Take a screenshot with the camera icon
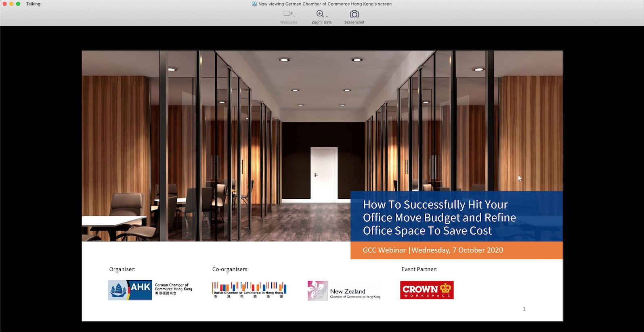The width and height of the screenshot is (644, 332). (x=354, y=14)
